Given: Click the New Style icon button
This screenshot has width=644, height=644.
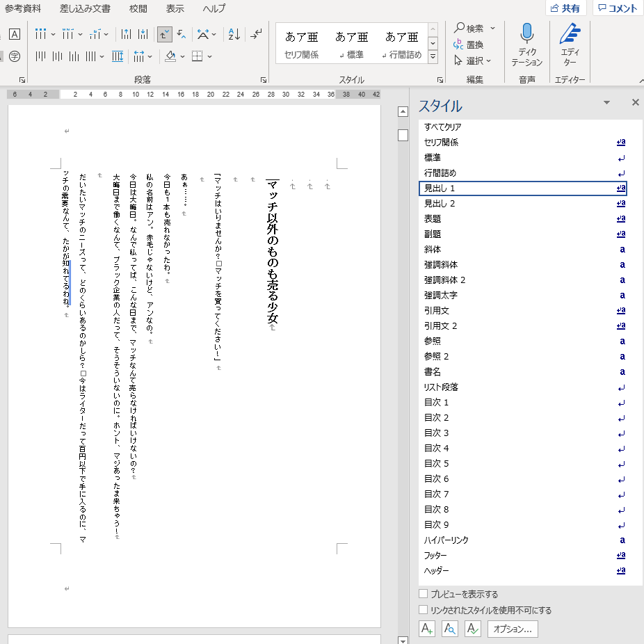Looking at the screenshot, I should pos(427,629).
